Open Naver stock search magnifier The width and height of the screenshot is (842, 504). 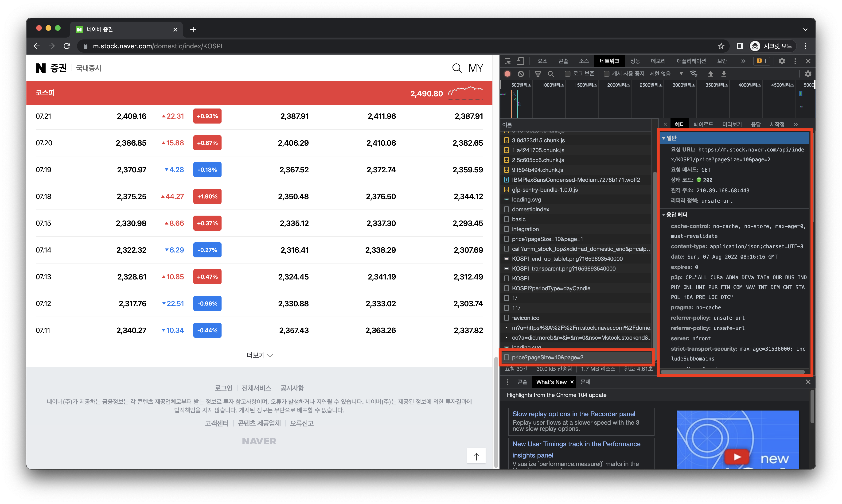tap(457, 68)
